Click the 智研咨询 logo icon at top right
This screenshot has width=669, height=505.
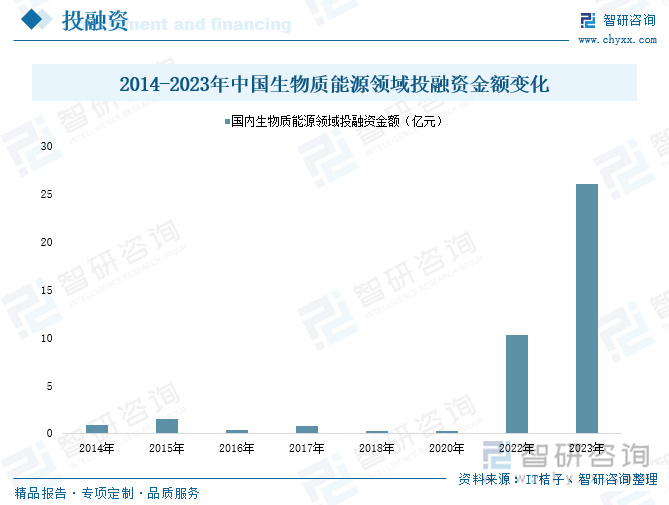588,20
